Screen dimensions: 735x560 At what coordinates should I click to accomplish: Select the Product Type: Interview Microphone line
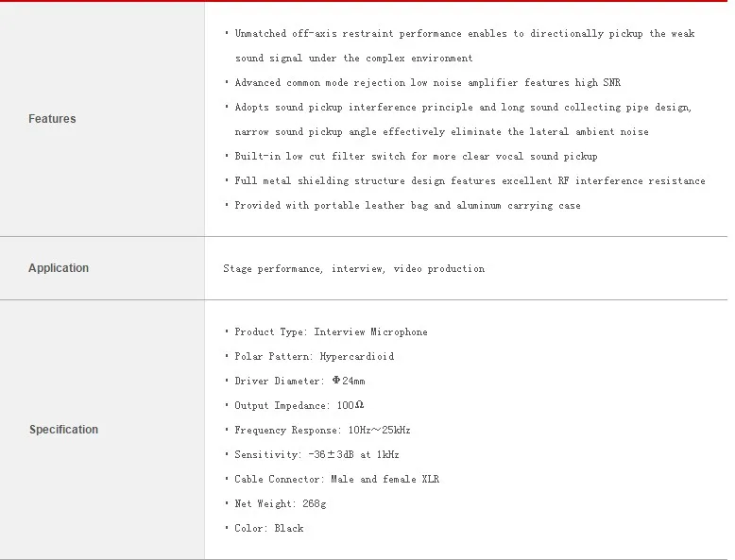(331, 332)
